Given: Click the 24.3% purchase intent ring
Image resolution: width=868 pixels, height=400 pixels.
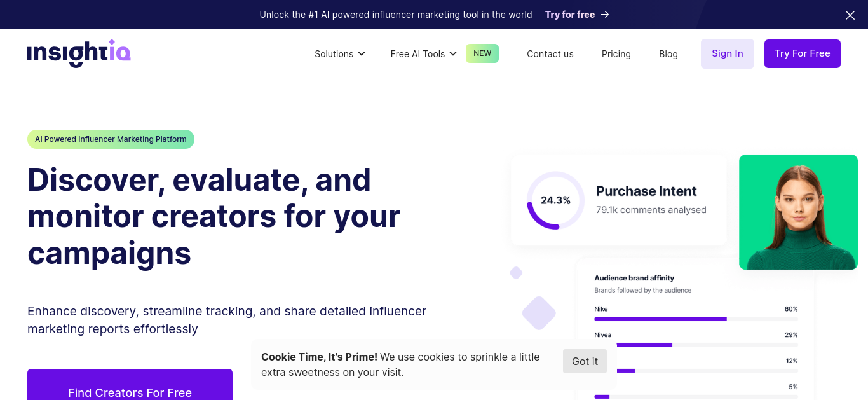Looking at the screenshot, I should pos(555,200).
